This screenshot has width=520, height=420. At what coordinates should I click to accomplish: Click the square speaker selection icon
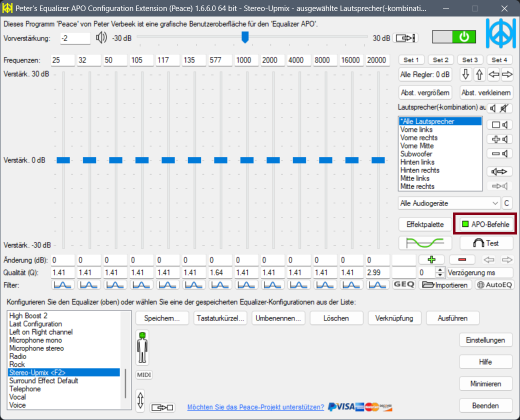click(499, 124)
